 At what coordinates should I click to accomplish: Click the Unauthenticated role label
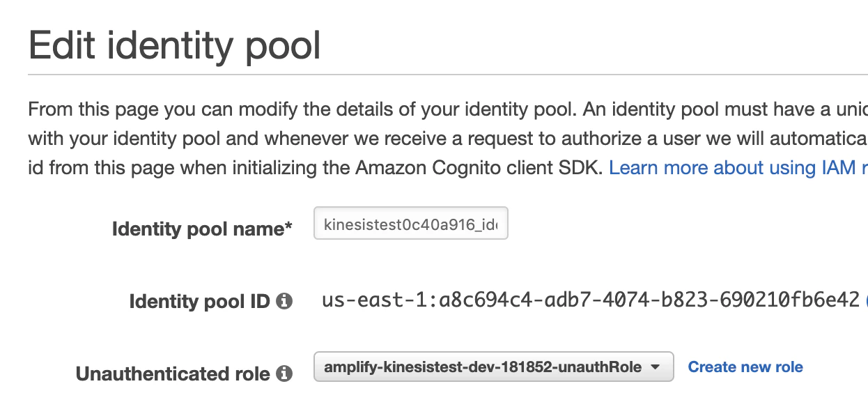click(172, 374)
